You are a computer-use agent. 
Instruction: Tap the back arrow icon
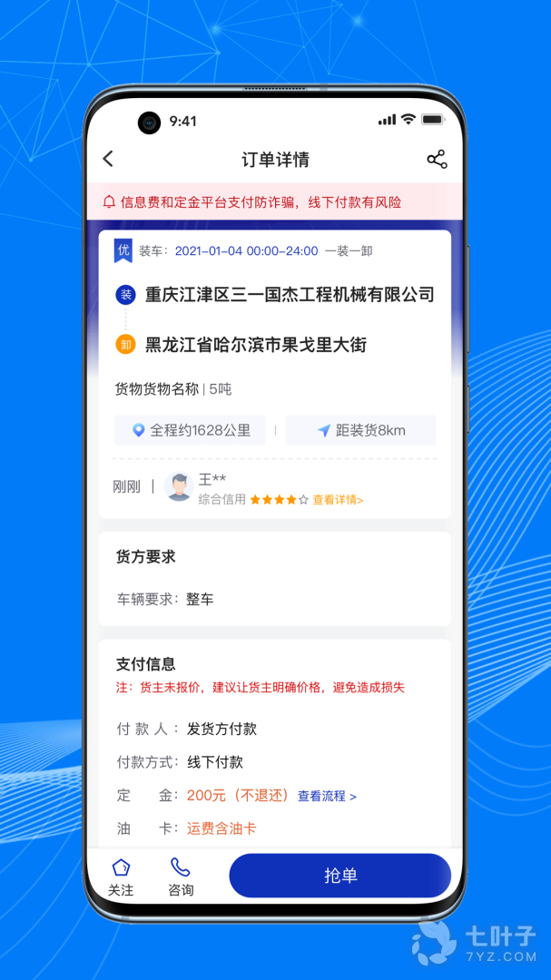(108, 159)
